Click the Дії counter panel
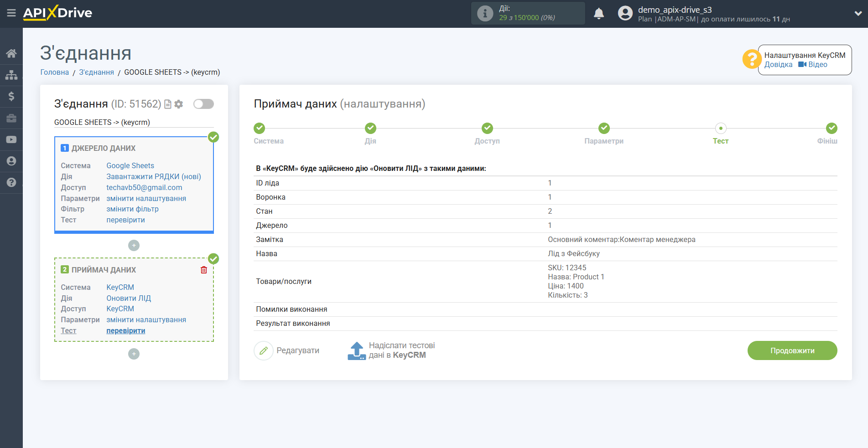 pyautogui.click(x=528, y=13)
